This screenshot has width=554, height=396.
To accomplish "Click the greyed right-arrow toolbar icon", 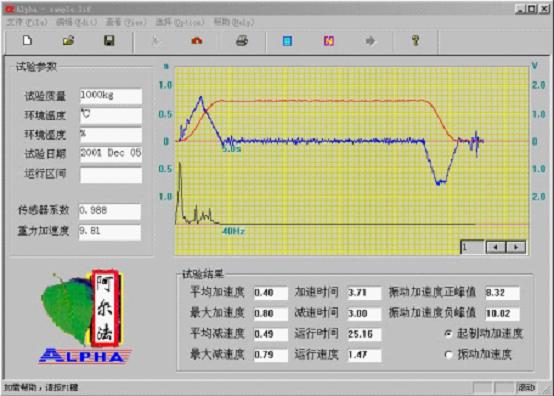I will pyautogui.click(x=370, y=41).
